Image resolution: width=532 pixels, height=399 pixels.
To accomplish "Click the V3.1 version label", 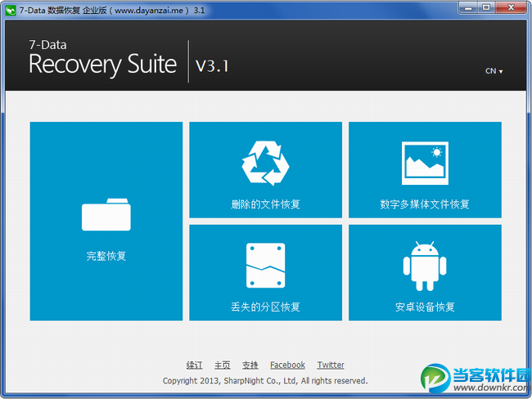I will 212,65.
